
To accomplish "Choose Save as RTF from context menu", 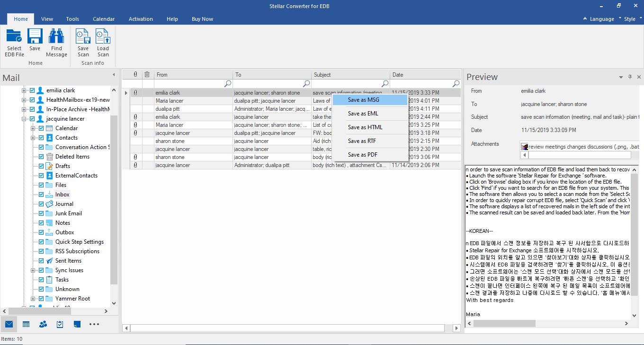I will [370, 141].
